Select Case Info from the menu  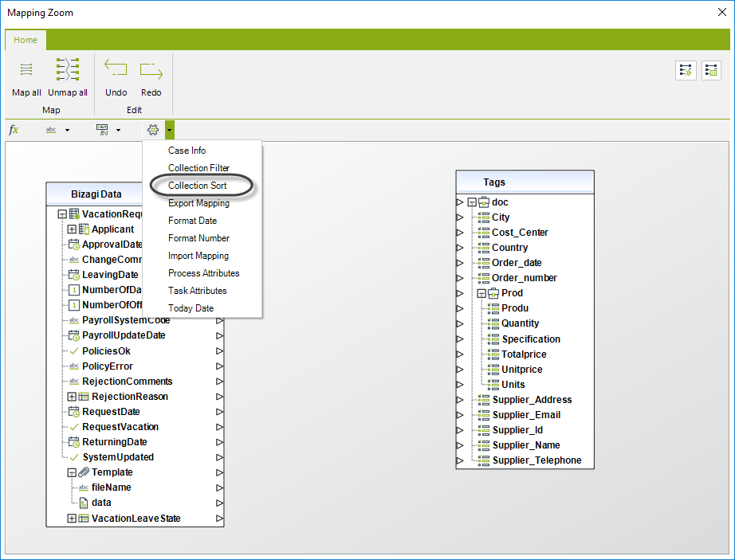coord(187,151)
